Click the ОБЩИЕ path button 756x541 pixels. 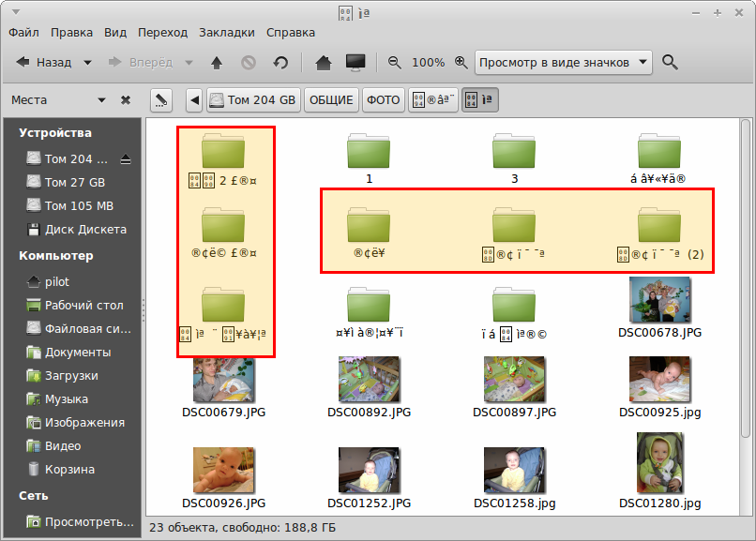[330, 100]
